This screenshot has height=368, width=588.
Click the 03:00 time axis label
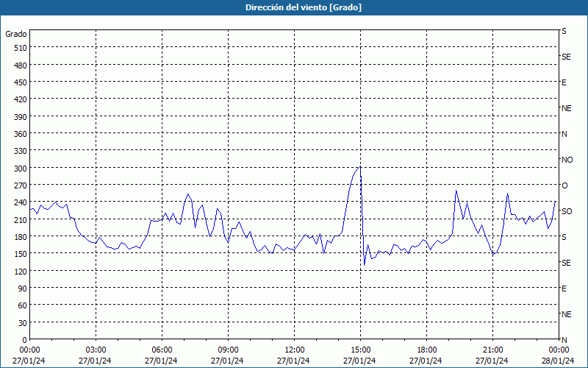click(96, 350)
